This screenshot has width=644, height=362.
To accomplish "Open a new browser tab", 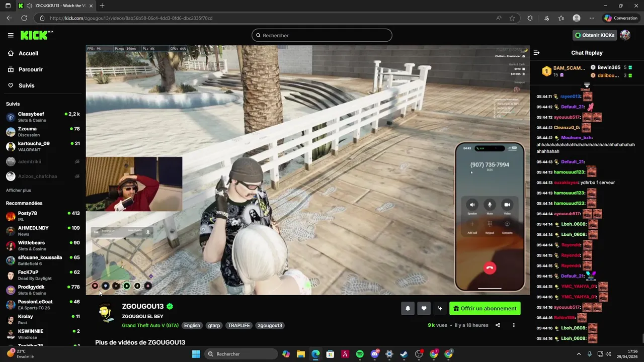I will (x=102, y=6).
